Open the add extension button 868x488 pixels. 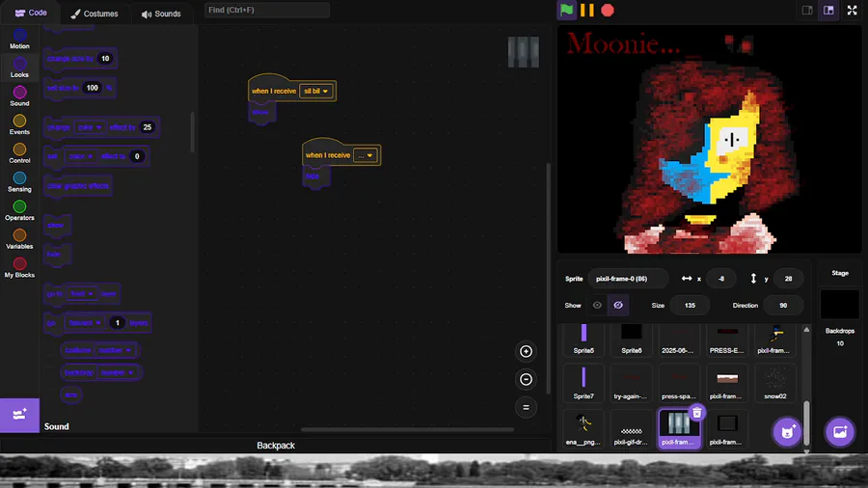pyautogui.click(x=19, y=415)
